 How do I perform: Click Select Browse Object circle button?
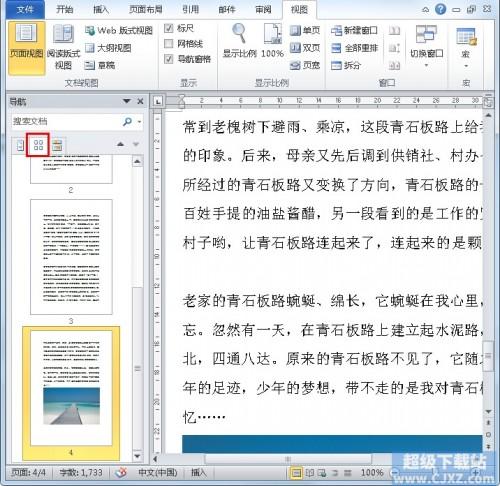[x=489, y=435]
